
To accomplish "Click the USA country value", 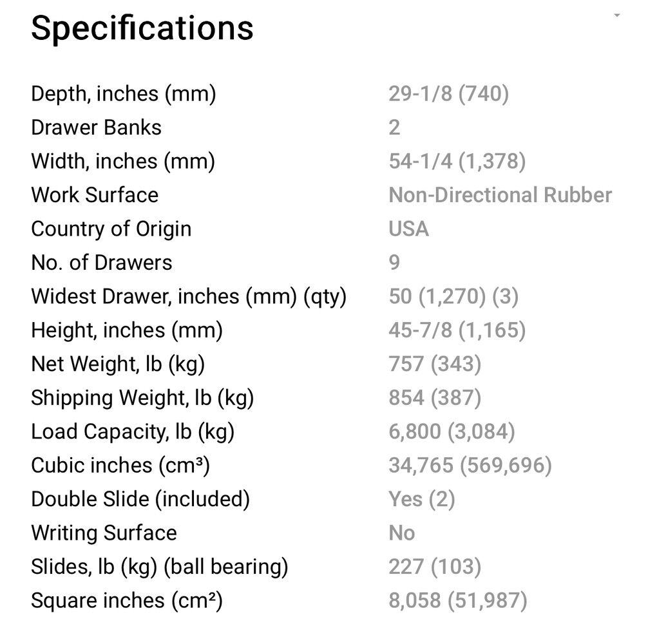I will 408,229.
